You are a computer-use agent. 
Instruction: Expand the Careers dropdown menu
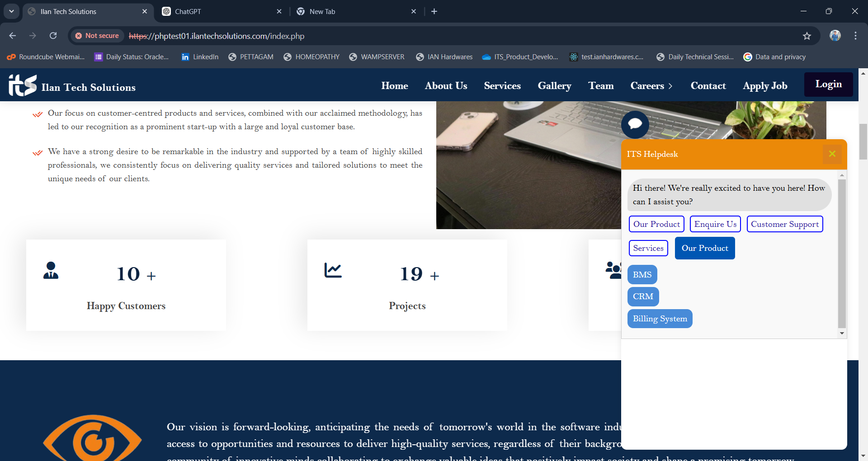coord(651,86)
